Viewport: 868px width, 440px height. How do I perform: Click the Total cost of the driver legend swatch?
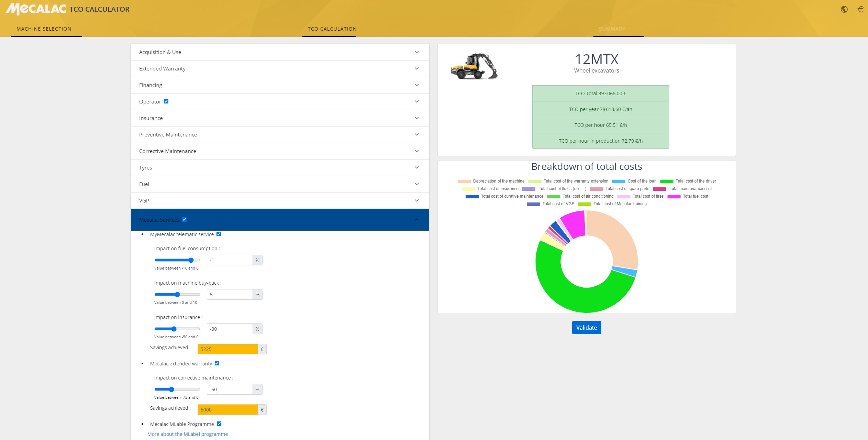pyautogui.click(x=666, y=181)
